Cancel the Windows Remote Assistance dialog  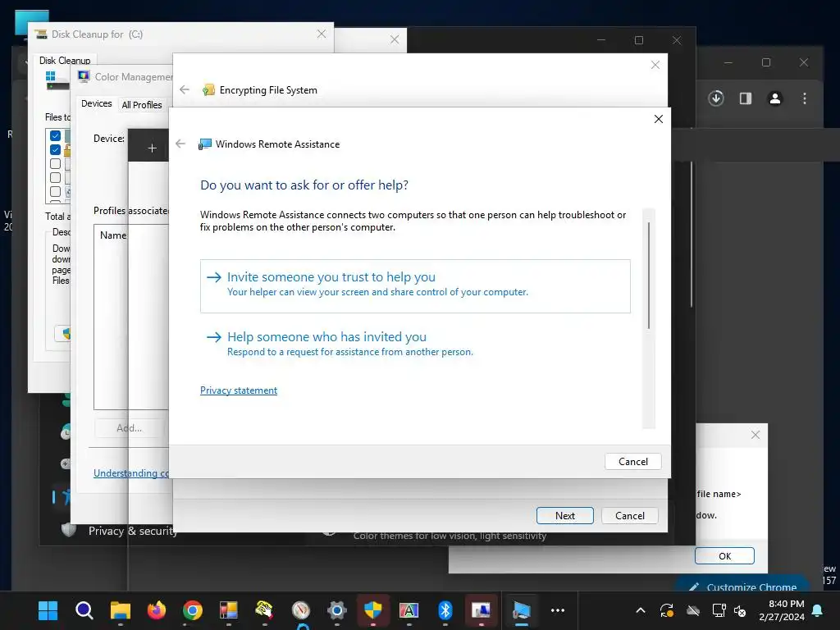coord(632,461)
